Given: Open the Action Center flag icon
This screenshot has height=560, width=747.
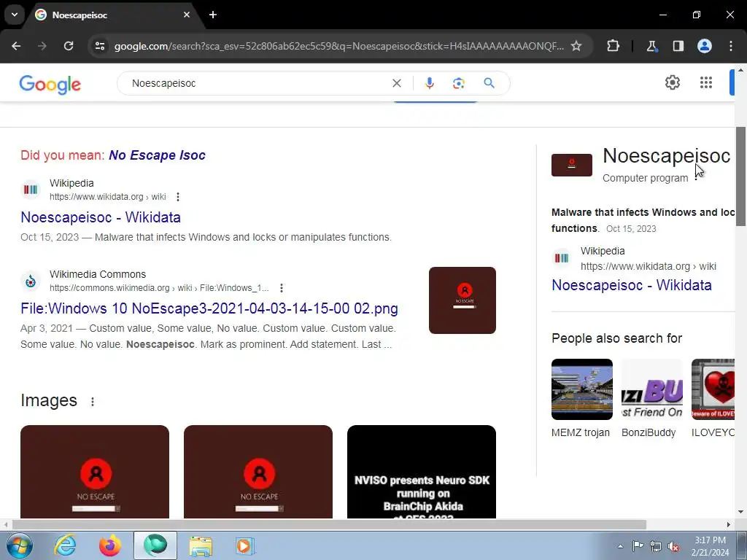Looking at the screenshot, I should point(638,546).
